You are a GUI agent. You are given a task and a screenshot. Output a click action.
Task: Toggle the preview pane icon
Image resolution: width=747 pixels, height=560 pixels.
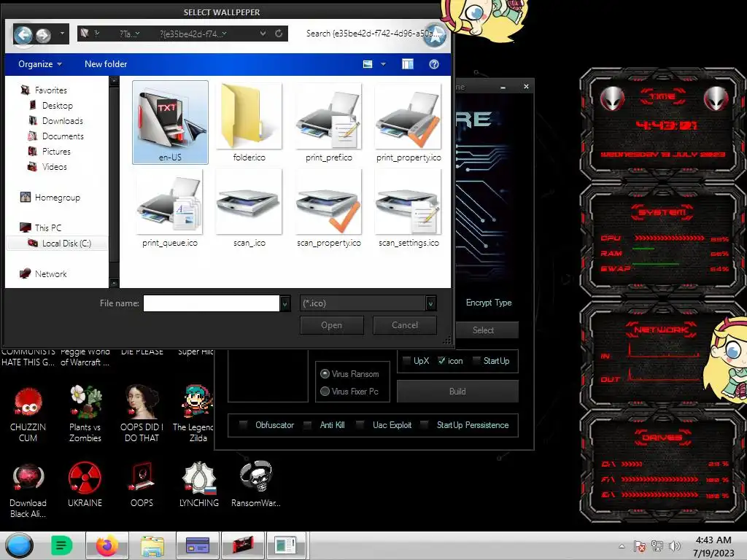[x=407, y=64]
